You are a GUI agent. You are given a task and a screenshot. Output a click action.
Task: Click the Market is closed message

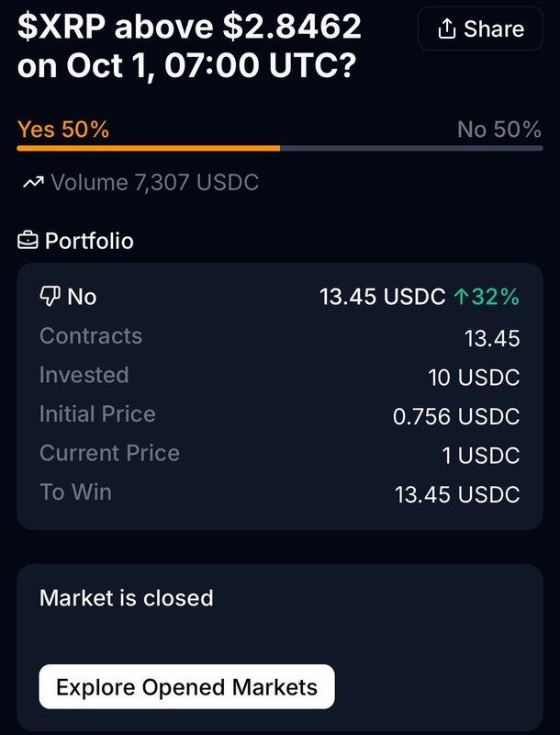pos(127,598)
